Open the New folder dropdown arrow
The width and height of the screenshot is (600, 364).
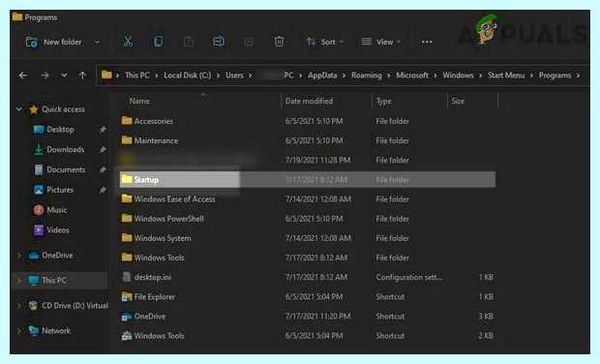coord(97,42)
